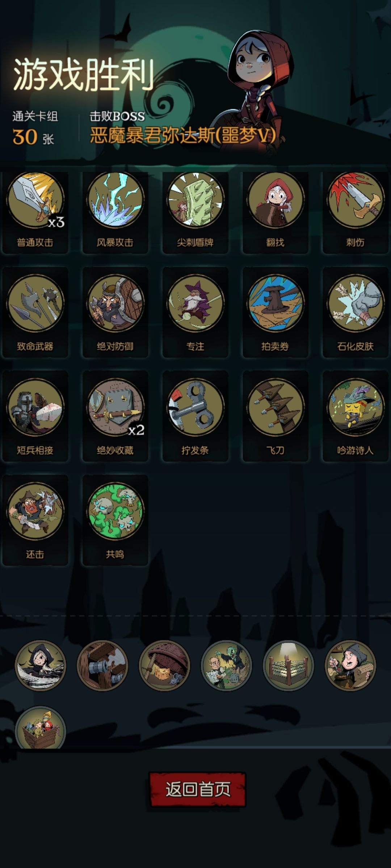
Task: Open the 吟游诗人 bard card
Action: 355,416
